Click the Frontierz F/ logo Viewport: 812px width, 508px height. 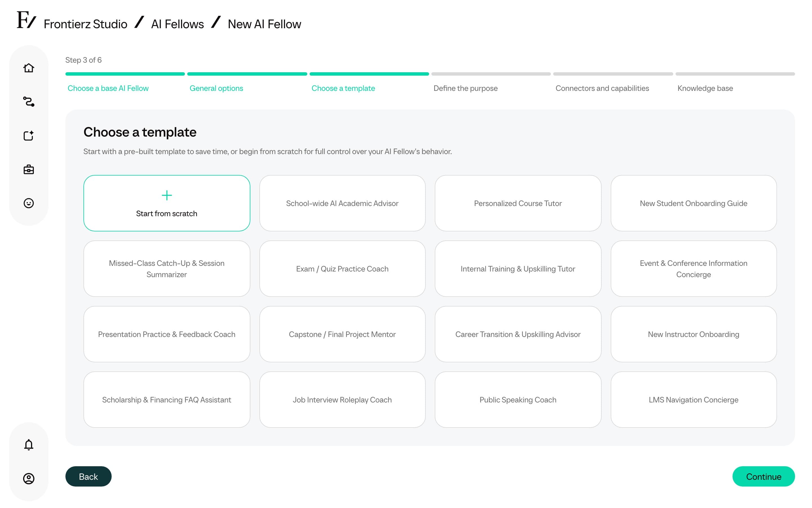click(x=26, y=20)
